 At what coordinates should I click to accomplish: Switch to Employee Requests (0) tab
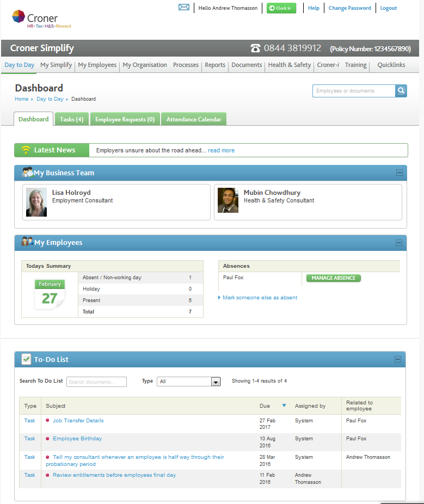tap(125, 119)
